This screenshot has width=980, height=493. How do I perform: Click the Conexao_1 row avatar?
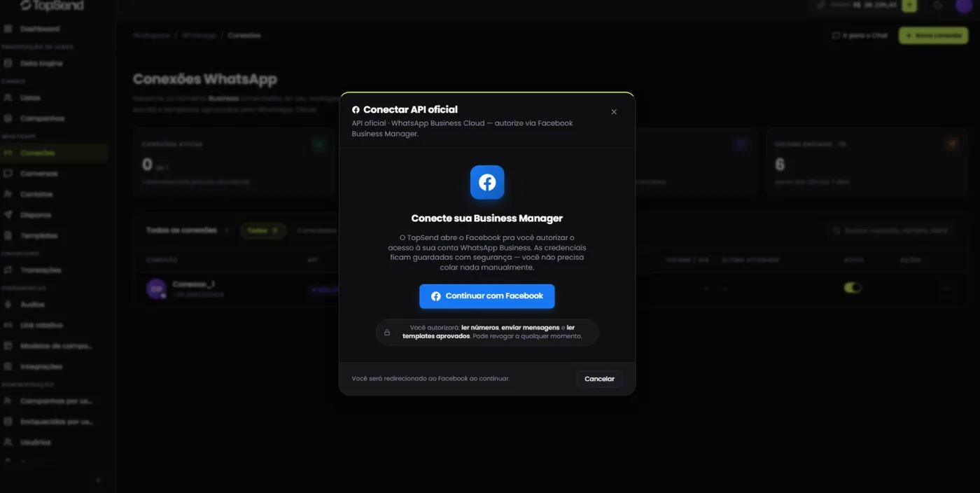pyautogui.click(x=156, y=289)
